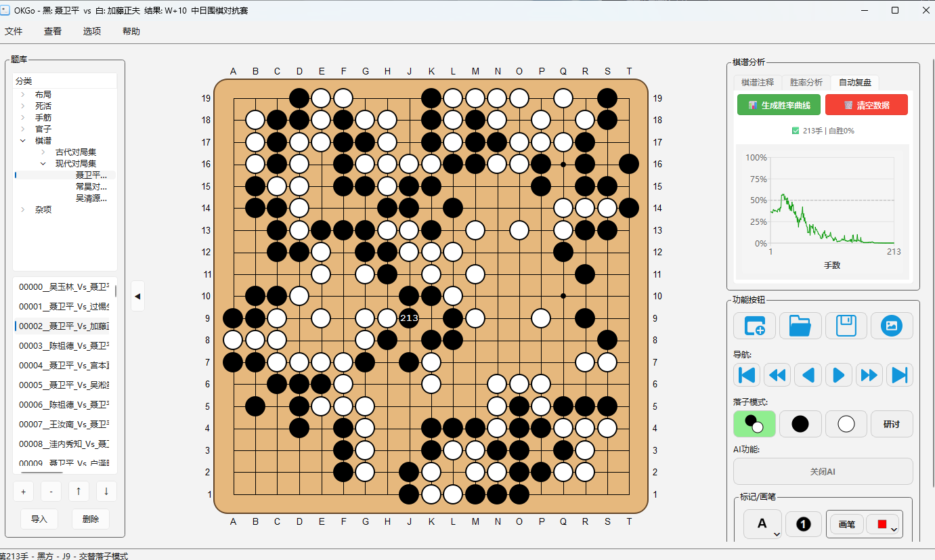
Task: Click the new game record icon
Action: point(754,326)
